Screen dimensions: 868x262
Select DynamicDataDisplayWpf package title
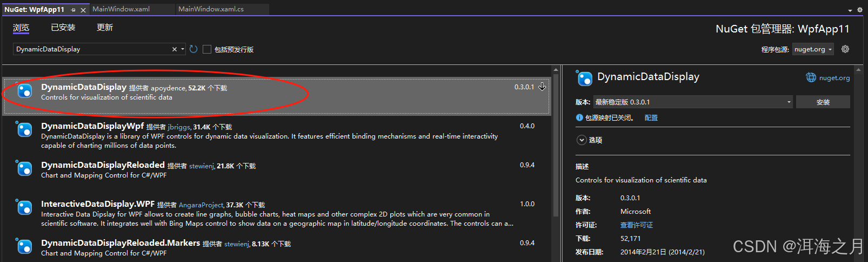tap(92, 126)
